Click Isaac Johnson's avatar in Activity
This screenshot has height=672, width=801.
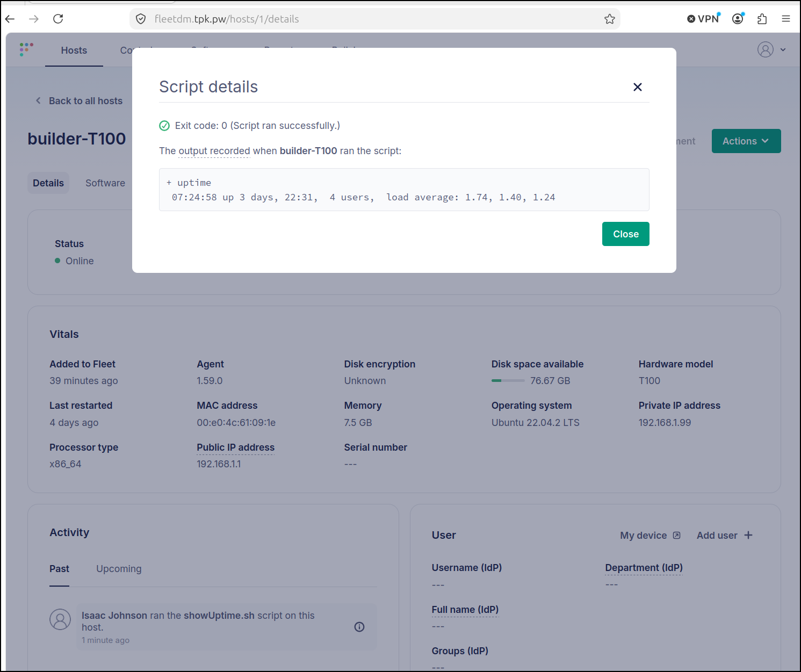click(x=60, y=619)
